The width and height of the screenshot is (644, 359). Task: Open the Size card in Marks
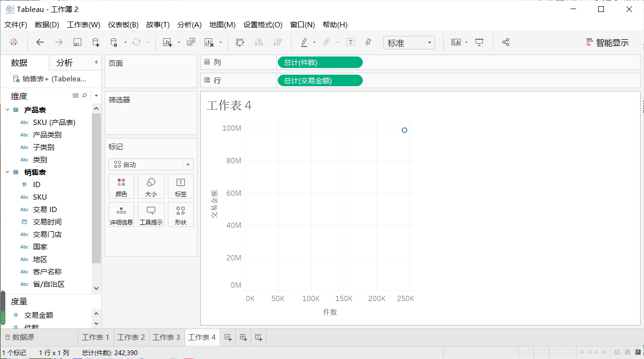(x=151, y=186)
